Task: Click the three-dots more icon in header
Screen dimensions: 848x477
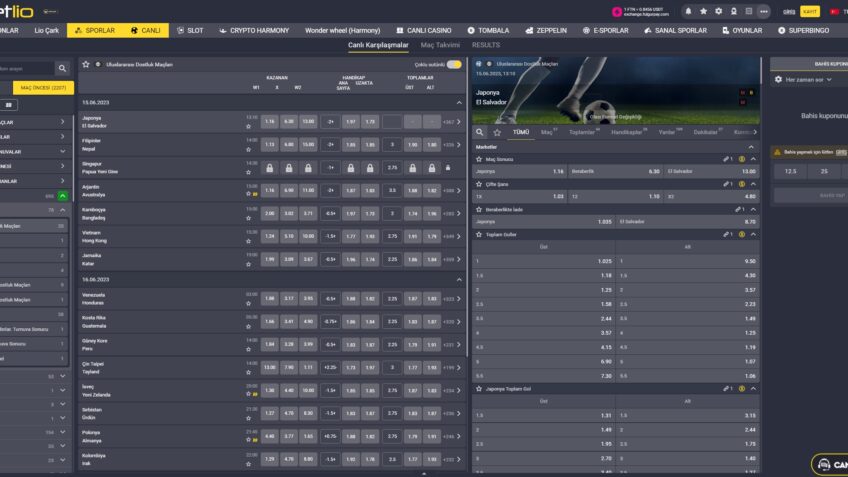Action: [764, 11]
